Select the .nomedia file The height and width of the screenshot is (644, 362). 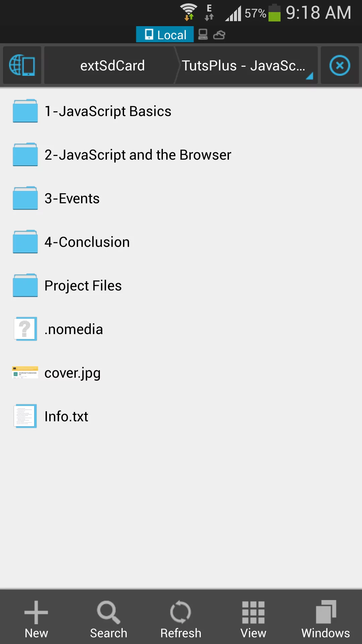point(73,329)
